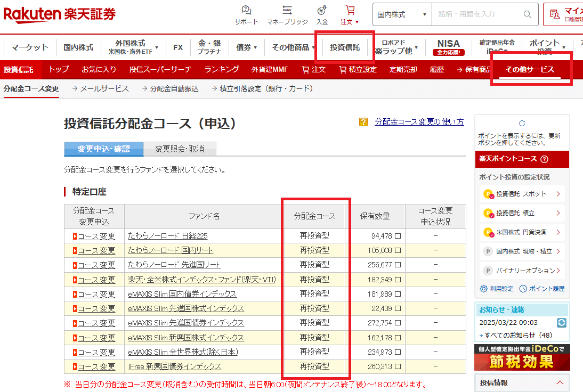Viewport: 583px width, 392px height.
Task: Click the question mark help icon beside 分配金コース変更の使い方
Action: pyautogui.click(x=363, y=122)
